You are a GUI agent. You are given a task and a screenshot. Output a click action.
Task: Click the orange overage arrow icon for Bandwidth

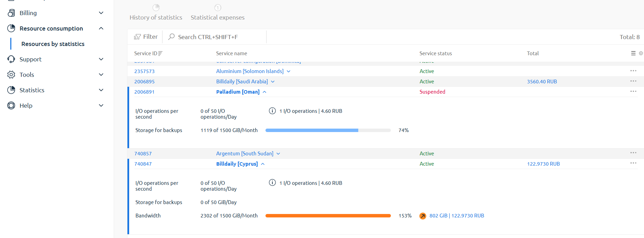pos(423,216)
